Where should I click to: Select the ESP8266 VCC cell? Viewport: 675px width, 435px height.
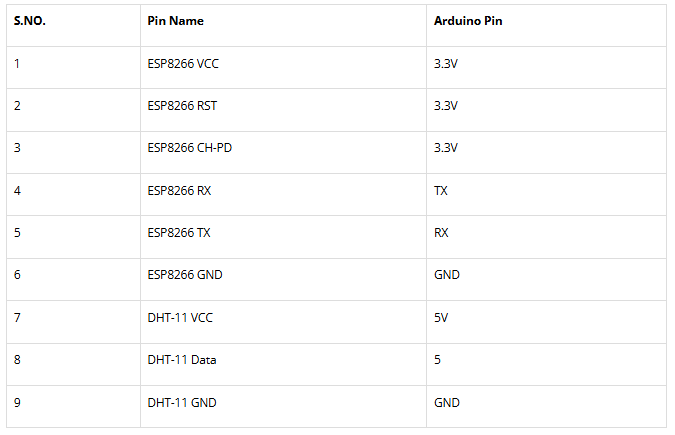pyautogui.click(x=182, y=64)
